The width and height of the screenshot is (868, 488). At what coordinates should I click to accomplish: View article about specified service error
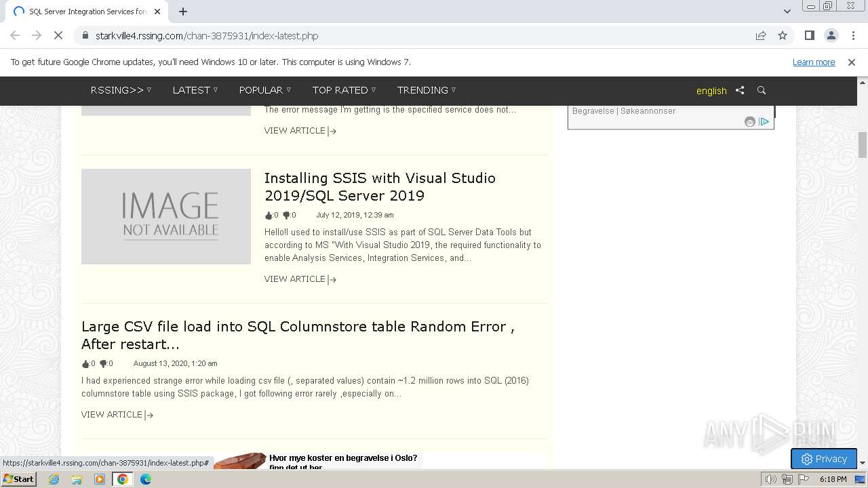pyautogui.click(x=300, y=131)
